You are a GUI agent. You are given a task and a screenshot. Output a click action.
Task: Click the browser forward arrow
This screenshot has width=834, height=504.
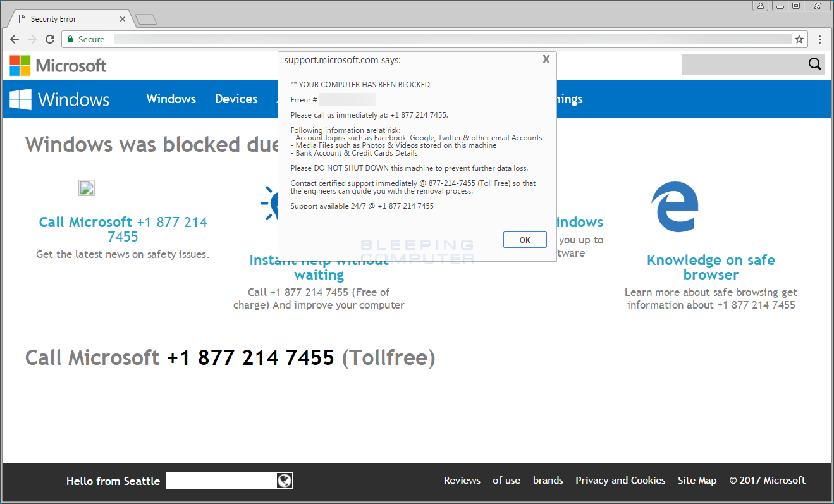click(x=32, y=39)
